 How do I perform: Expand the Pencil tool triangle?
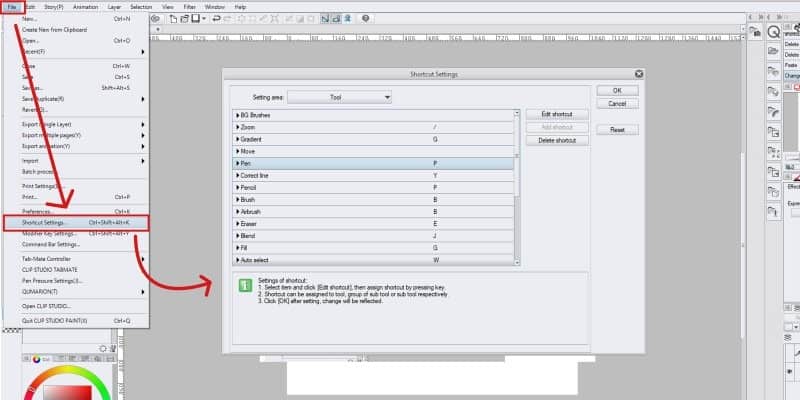238,188
